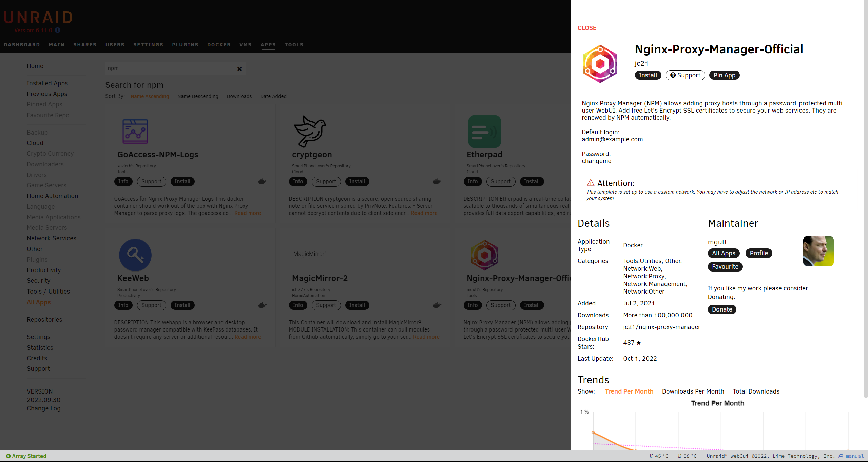Image resolution: width=868 pixels, height=462 pixels.
Task: Show Total Downloads trend chart
Action: (756, 391)
